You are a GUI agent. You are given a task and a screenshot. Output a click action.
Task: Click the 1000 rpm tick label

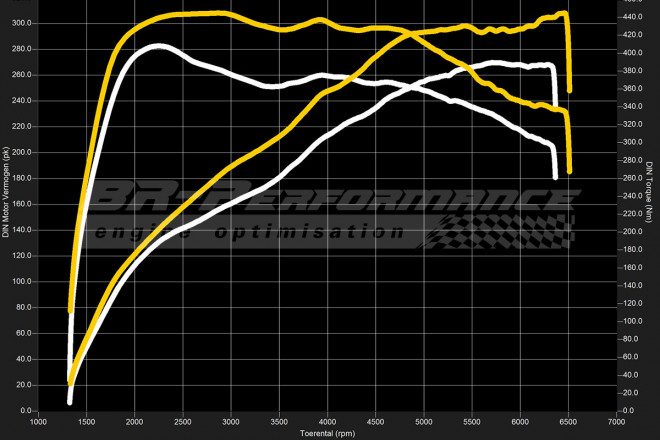click(38, 423)
